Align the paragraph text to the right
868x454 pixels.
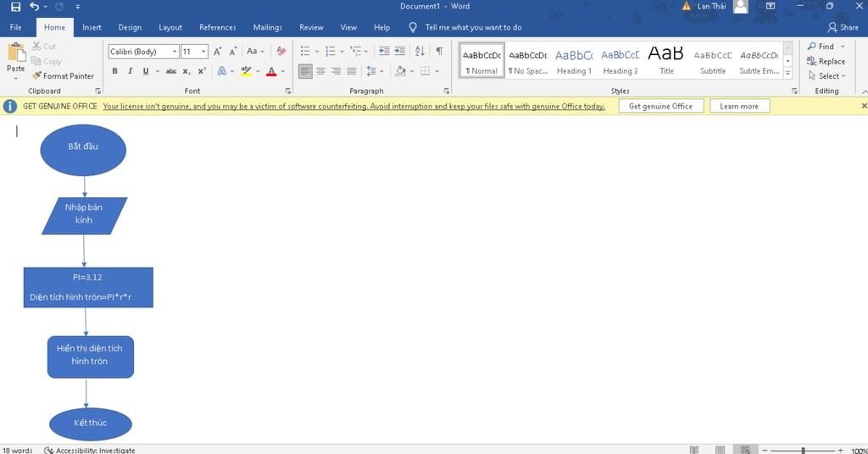pyautogui.click(x=336, y=71)
